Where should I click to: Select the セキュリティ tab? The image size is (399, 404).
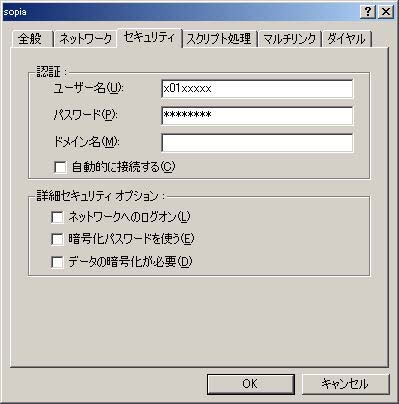click(149, 38)
